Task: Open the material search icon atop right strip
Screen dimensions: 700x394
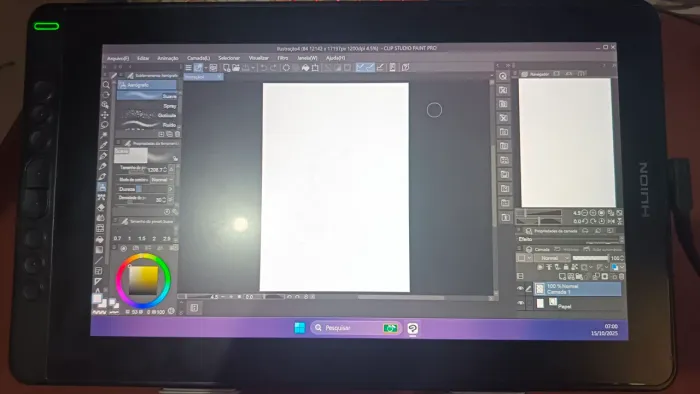Action: point(503,76)
